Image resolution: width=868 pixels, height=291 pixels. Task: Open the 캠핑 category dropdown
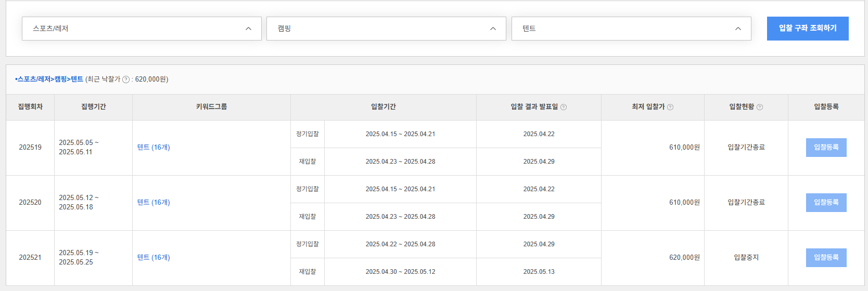click(x=386, y=29)
